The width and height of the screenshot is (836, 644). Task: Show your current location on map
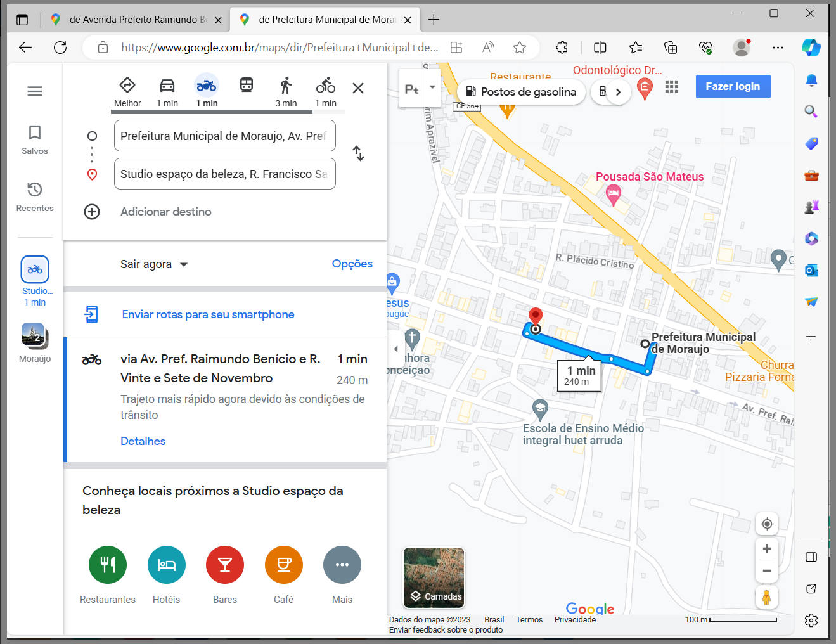click(767, 524)
